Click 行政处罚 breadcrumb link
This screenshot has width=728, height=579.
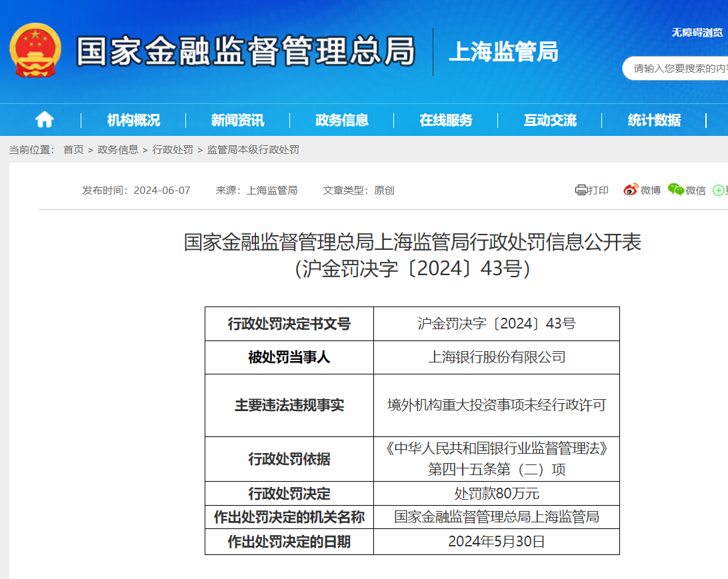(x=173, y=149)
